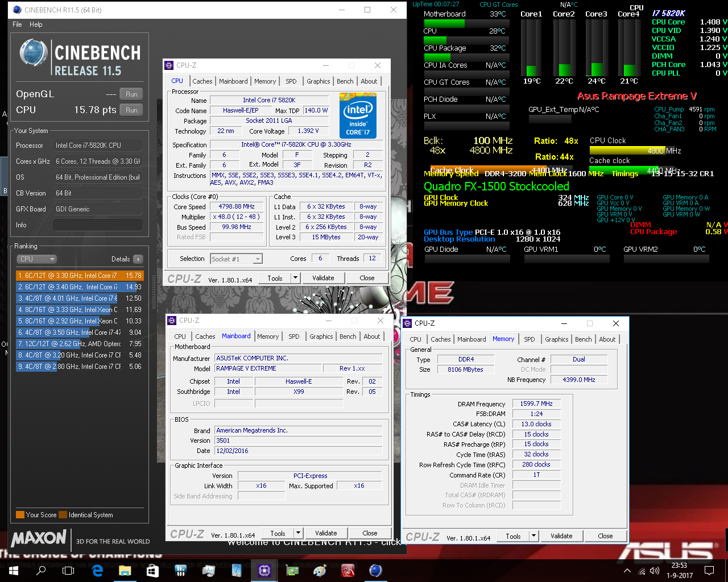Open the red ROG taskbar icon
Image resolution: width=728 pixels, height=582 pixels.
coord(348,570)
